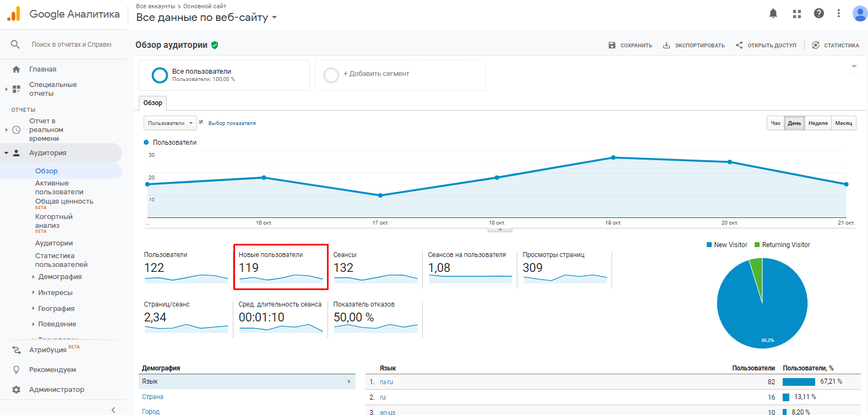
Task: Open Когортный анализ report
Action: pyautogui.click(x=54, y=221)
